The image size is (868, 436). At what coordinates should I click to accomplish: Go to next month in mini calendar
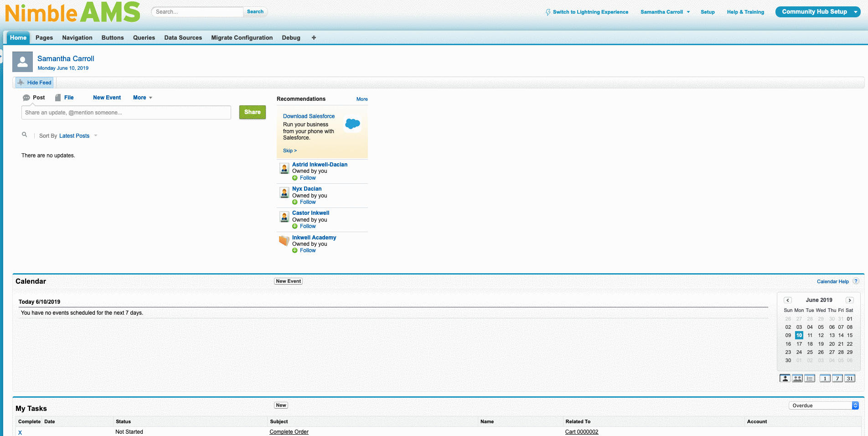(x=849, y=300)
